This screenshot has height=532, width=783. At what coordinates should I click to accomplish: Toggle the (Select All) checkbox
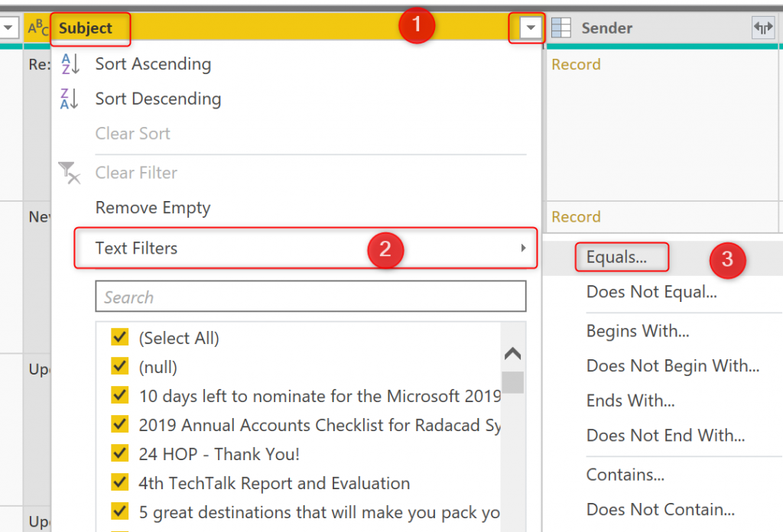119,338
